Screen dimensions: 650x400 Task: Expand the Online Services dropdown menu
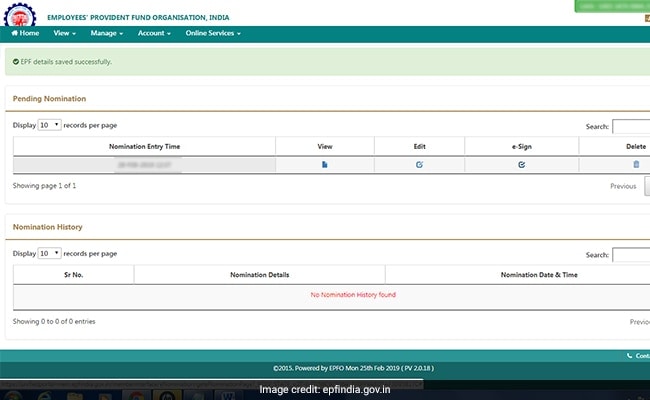[x=210, y=33]
